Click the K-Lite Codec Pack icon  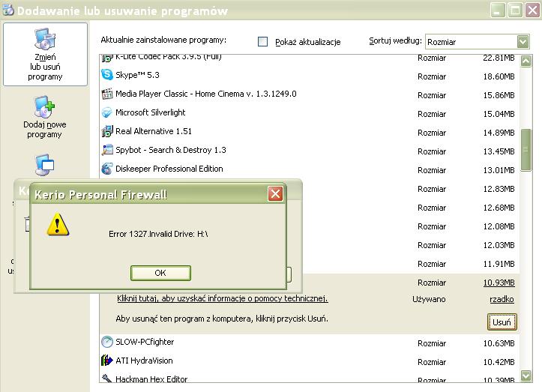pos(107,58)
